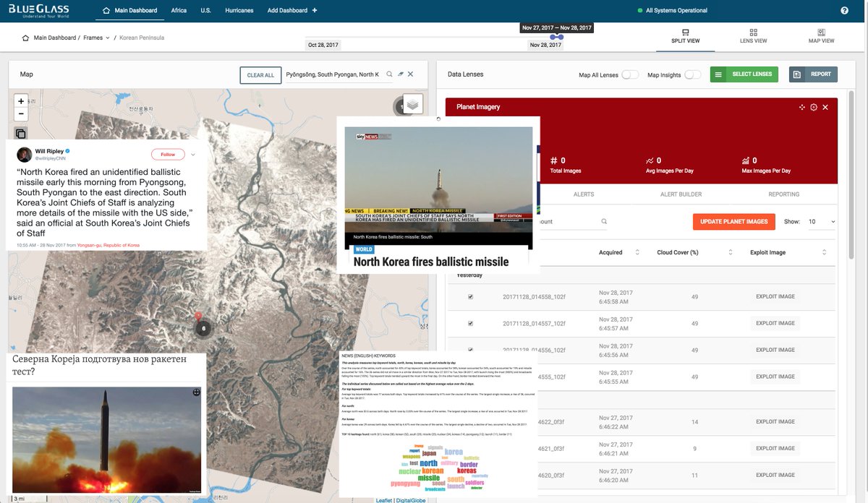Click the cluster marker labeled 6

203,328
